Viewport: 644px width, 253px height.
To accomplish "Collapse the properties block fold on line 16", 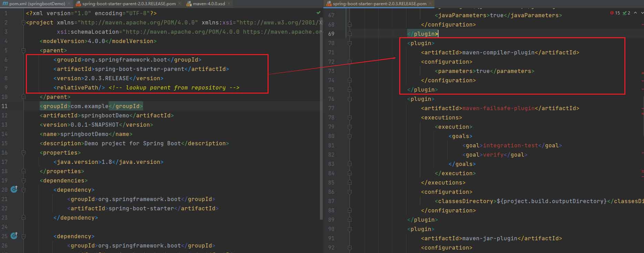I will (x=23, y=152).
